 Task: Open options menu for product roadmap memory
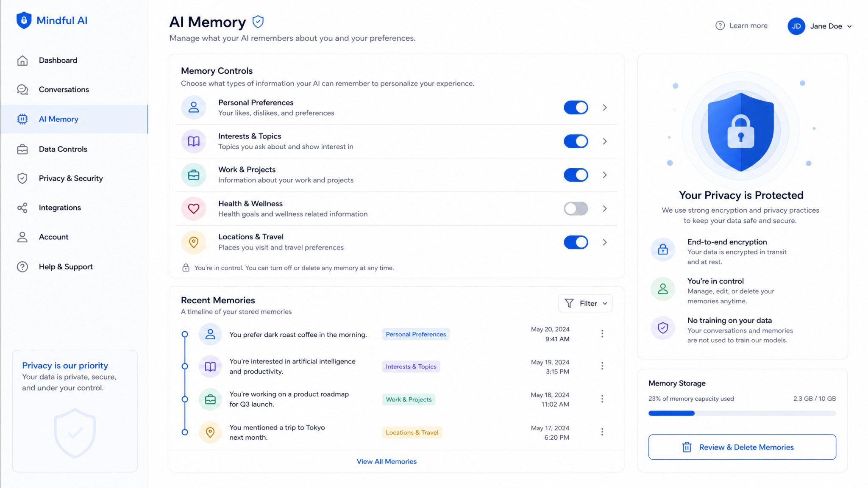pyautogui.click(x=602, y=399)
